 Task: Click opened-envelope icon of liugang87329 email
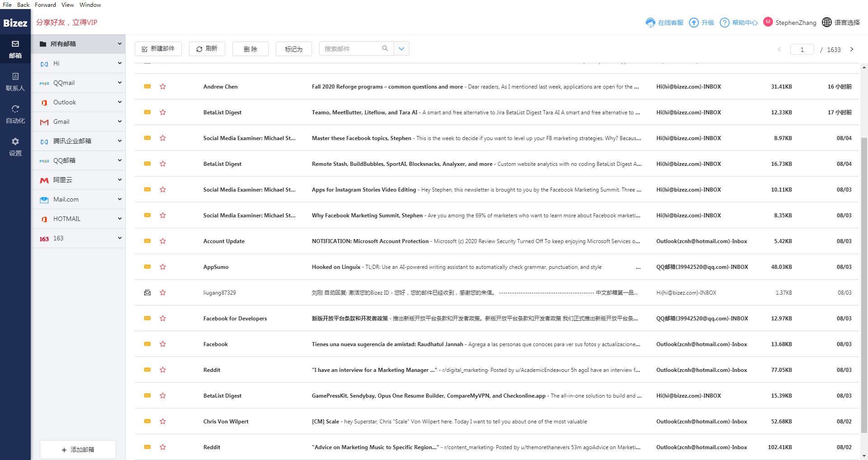(x=147, y=292)
